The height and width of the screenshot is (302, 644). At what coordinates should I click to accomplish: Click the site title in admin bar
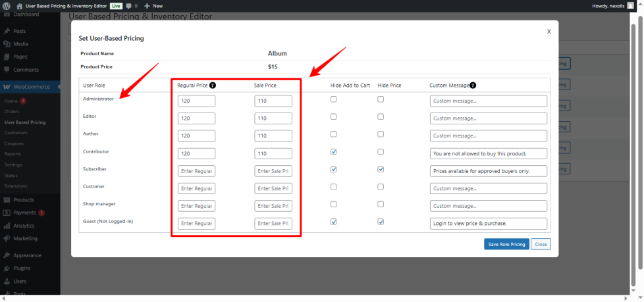(67, 6)
